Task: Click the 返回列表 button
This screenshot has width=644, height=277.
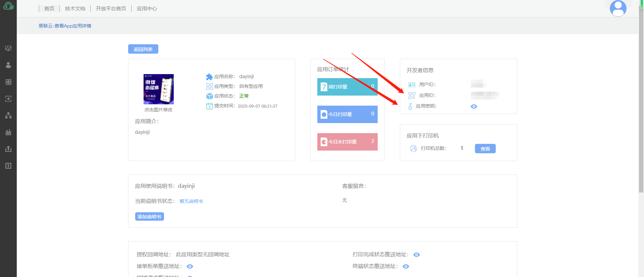Action: [x=143, y=49]
